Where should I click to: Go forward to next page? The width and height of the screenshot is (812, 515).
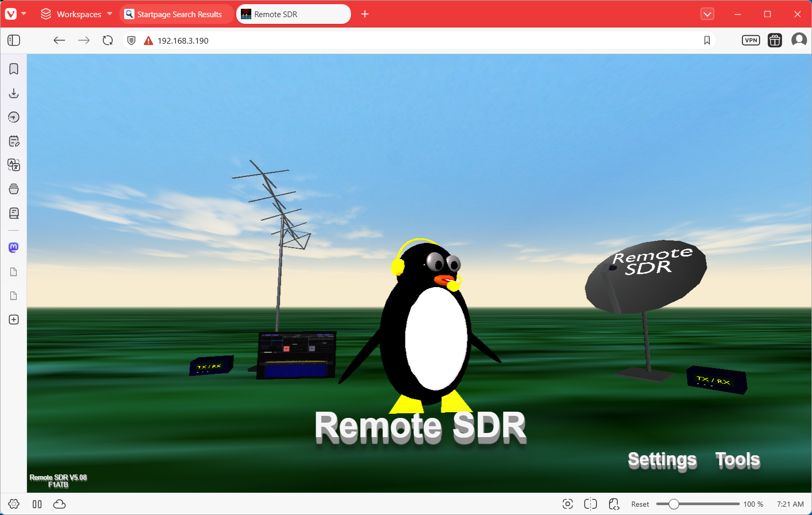click(x=84, y=40)
